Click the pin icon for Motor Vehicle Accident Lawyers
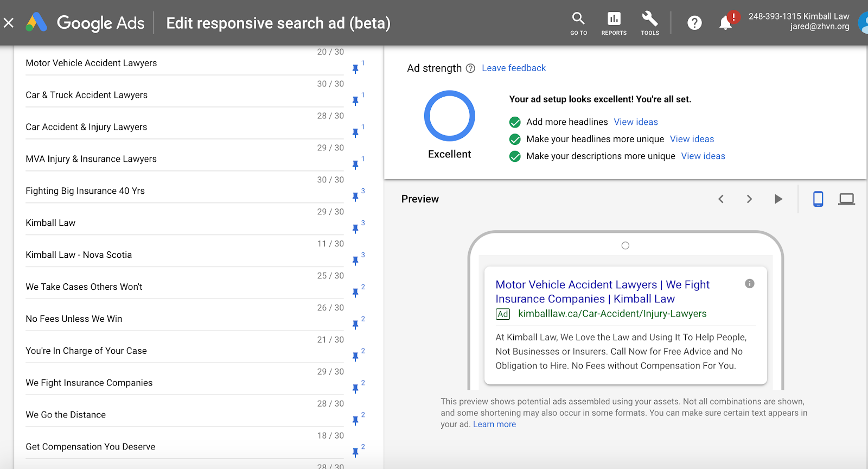868x469 pixels. point(355,69)
